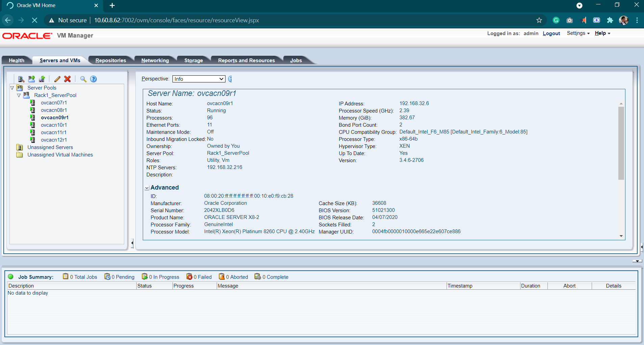Image resolution: width=644 pixels, height=345 pixels.
Task: Click the server icon beside ovcacn07r1
Action: click(33, 103)
